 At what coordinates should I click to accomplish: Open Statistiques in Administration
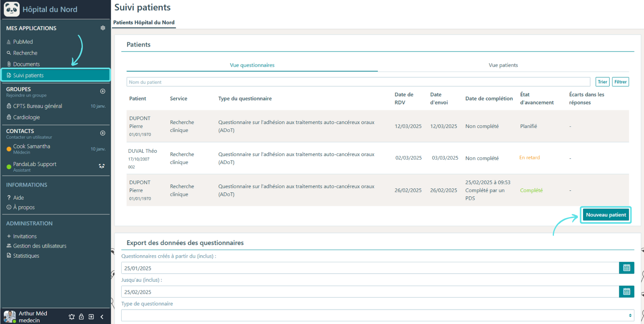coord(26,256)
